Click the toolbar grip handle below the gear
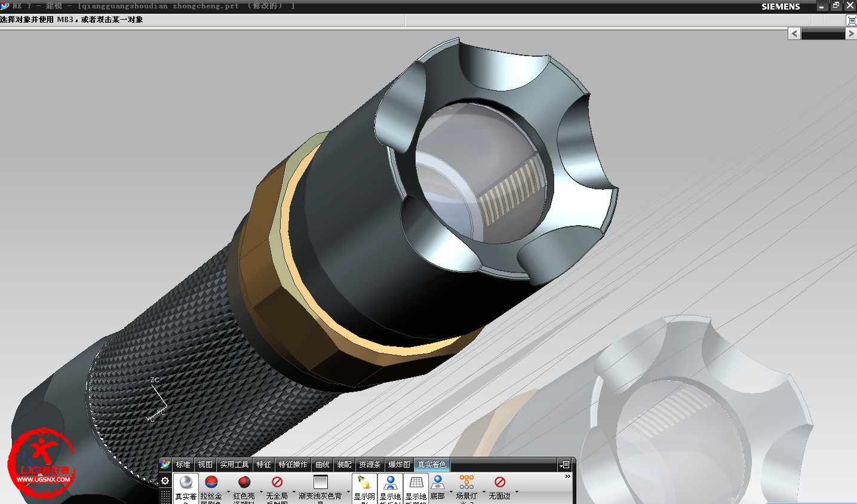The height and width of the screenshot is (504, 857). (x=165, y=496)
